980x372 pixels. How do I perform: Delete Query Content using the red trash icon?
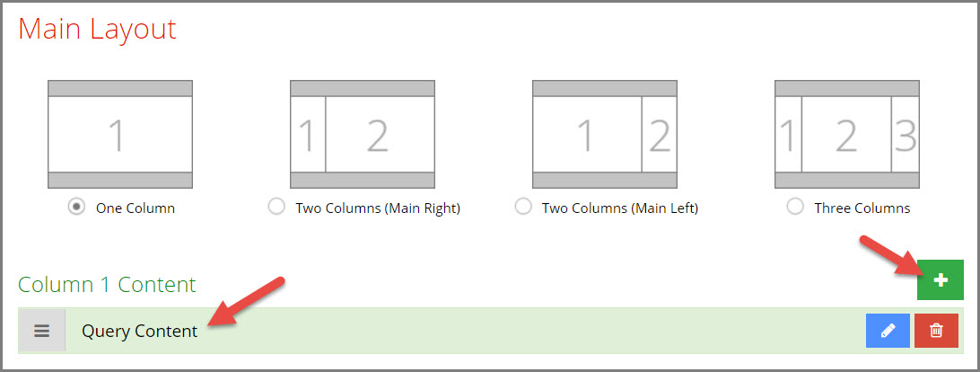tap(936, 330)
